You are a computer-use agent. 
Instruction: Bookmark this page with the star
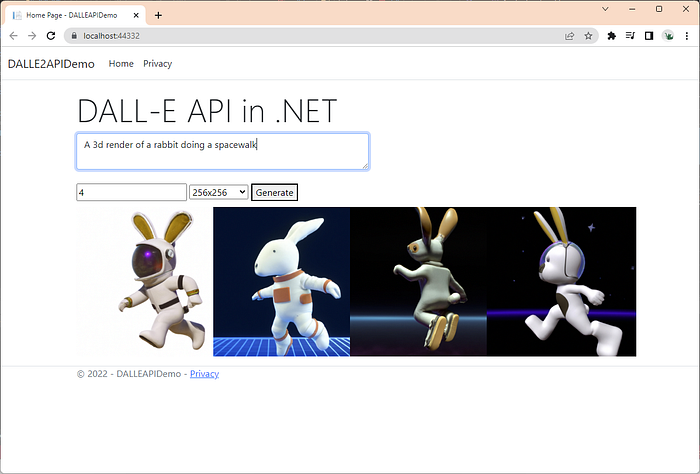(x=588, y=36)
